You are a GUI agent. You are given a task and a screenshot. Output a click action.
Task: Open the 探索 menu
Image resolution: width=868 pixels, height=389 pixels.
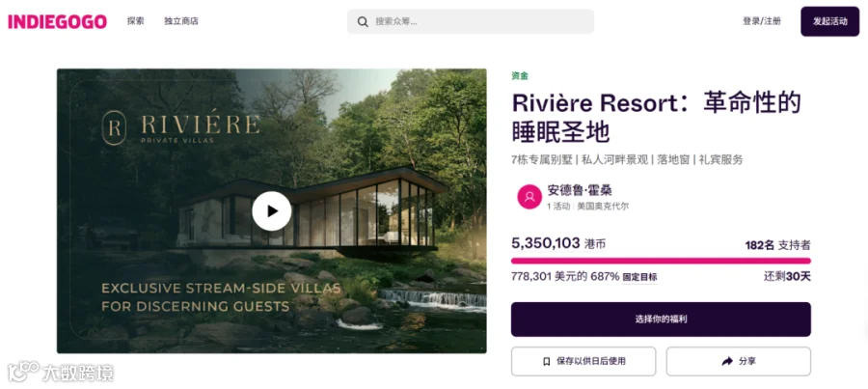[136, 21]
